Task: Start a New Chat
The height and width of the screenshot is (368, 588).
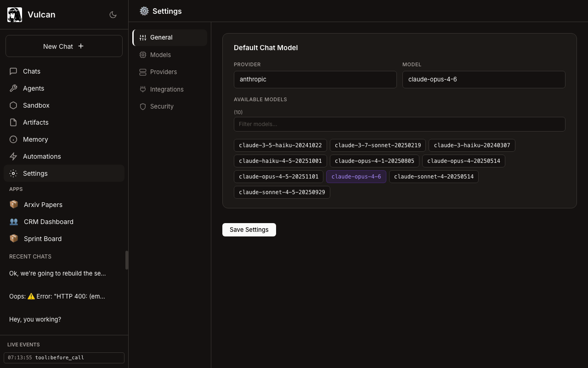Action: (64, 46)
